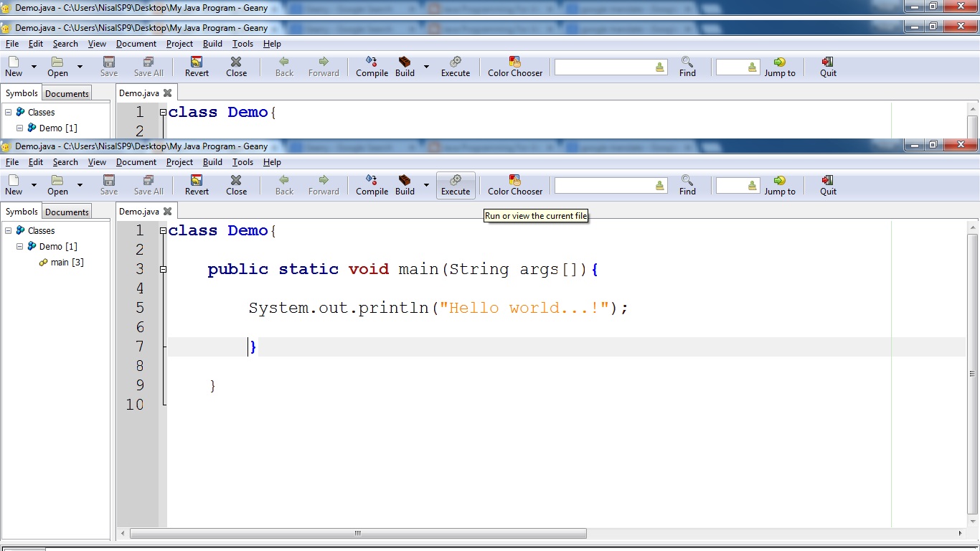Viewport: 980px width, 551px height.
Task: Open the Build options dropdown arrow
Action: coord(425,185)
